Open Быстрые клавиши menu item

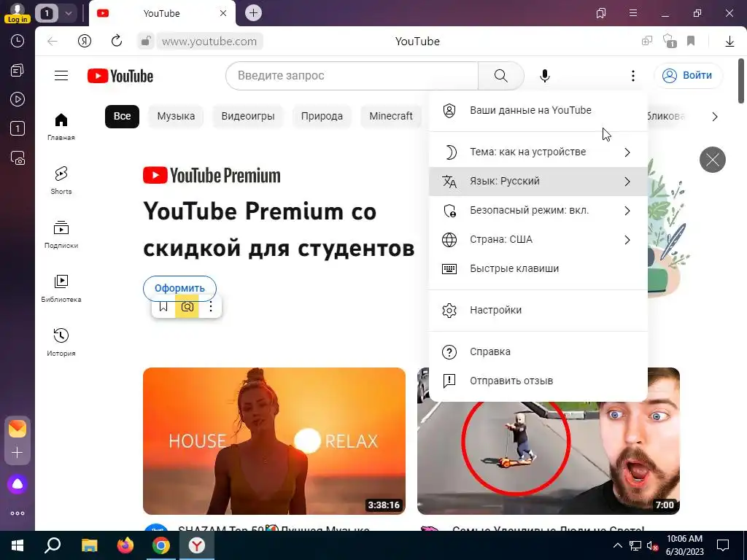[x=538, y=268]
